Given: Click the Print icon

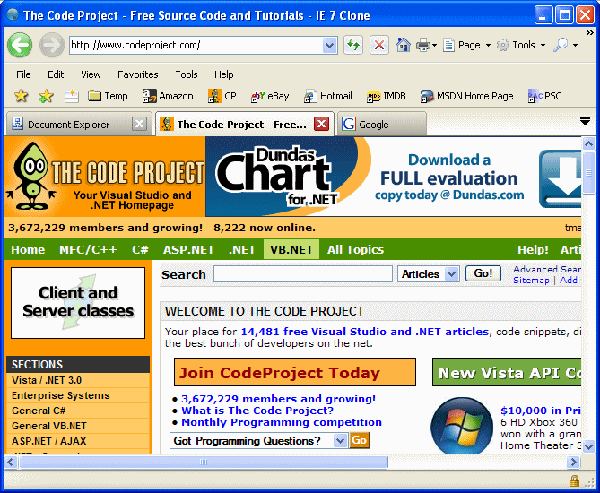Looking at the screenshot, I should pyautogui.click(x=423, y=45).
